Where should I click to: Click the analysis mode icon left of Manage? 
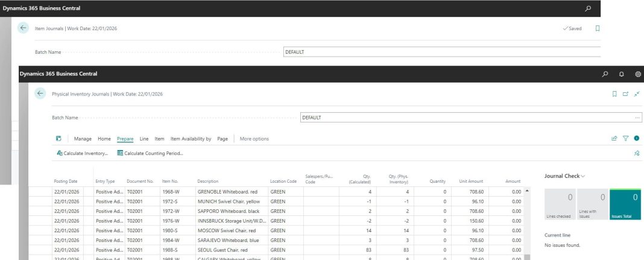click(x=58, y=138)
